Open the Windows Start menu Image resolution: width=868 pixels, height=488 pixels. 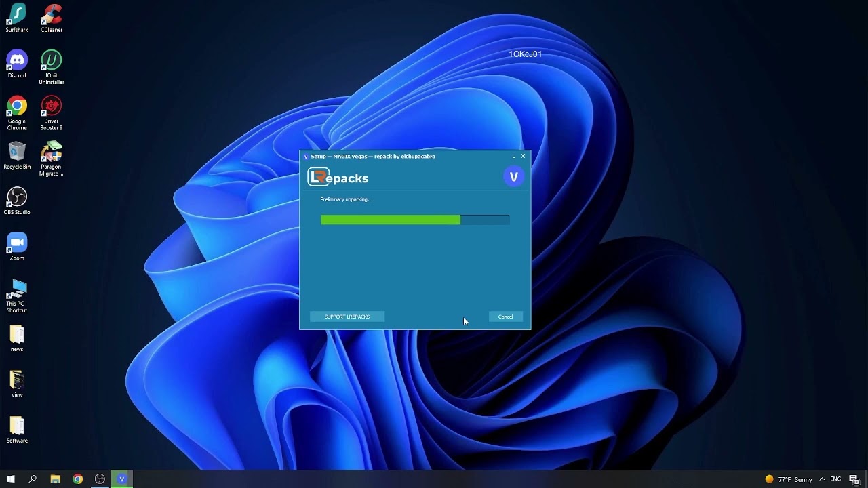pos(11,479)
